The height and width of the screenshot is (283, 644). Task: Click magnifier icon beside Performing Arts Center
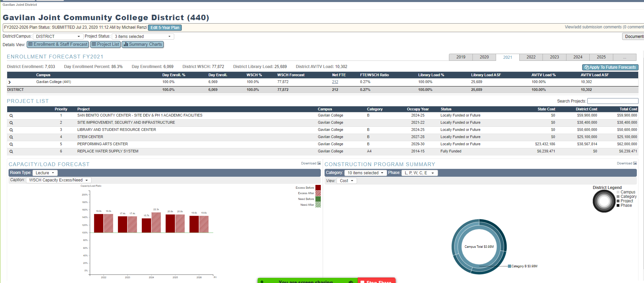(x=11, y=145)
